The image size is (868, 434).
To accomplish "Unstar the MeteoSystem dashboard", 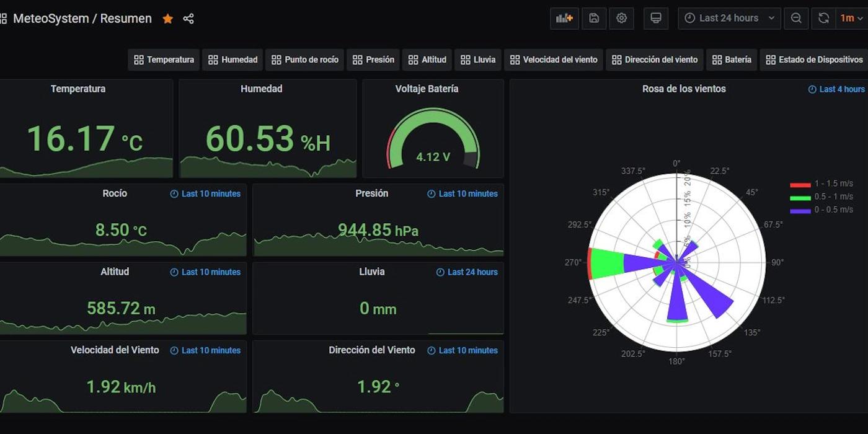I will coord(167,19).
